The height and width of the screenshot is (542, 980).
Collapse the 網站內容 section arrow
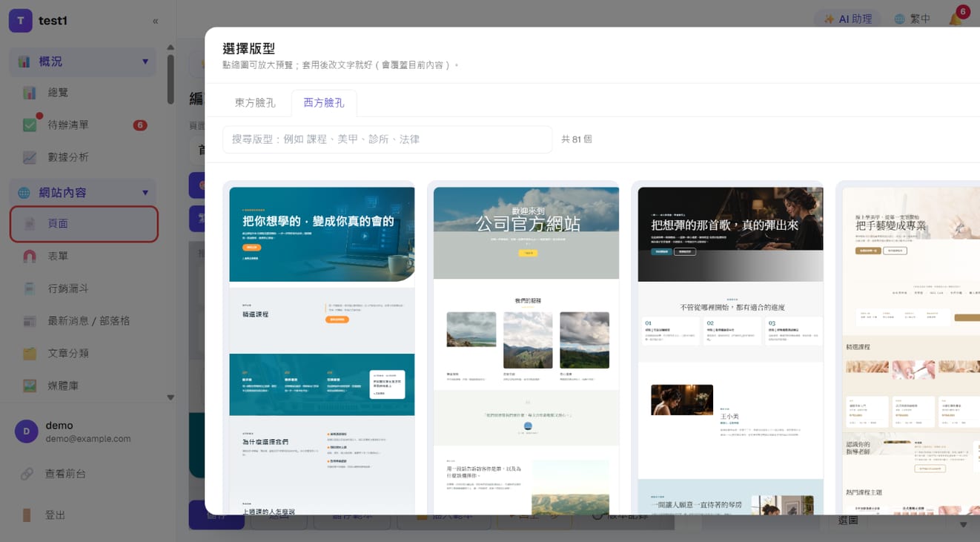tap(145, 193)
